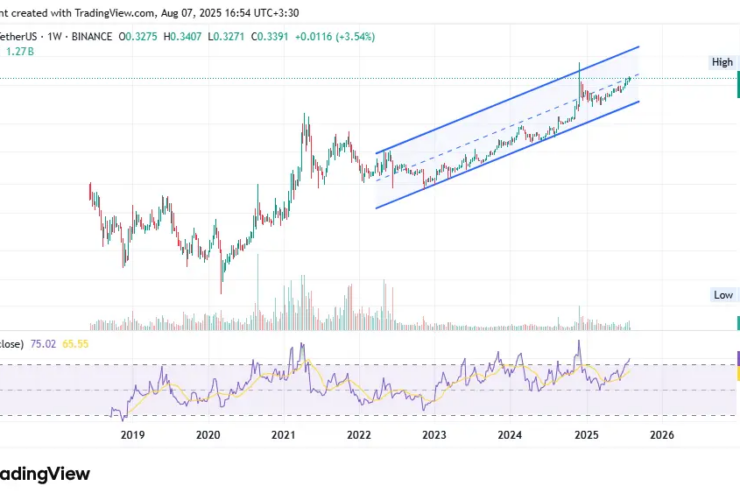Click the 2023 label on time axis

click(x=435, y=435)
